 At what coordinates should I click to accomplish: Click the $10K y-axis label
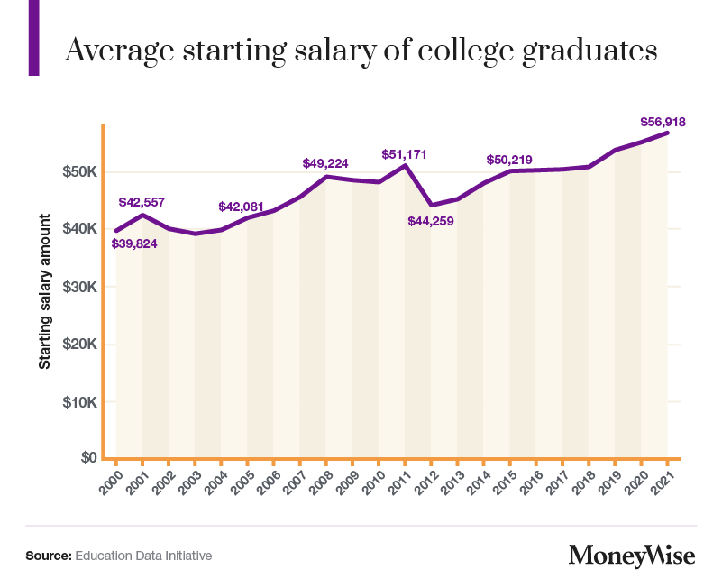pyautogui.click(x=80, y=403)
